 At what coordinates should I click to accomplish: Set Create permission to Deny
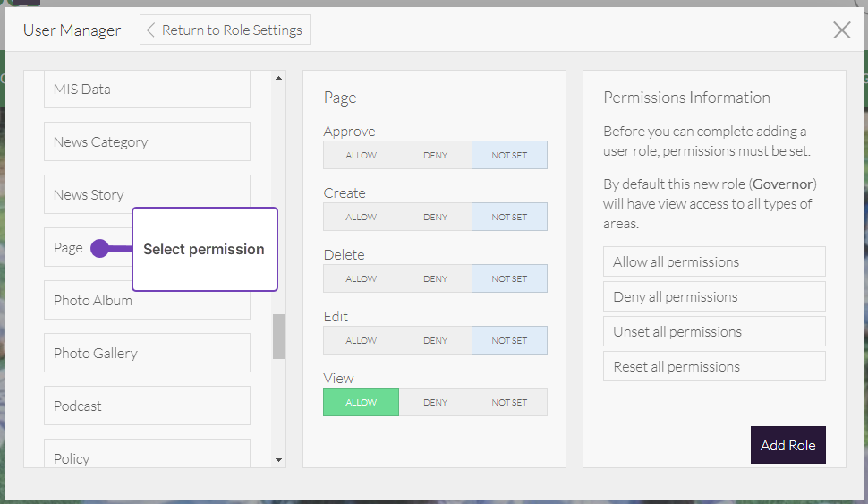click(435, 217)
